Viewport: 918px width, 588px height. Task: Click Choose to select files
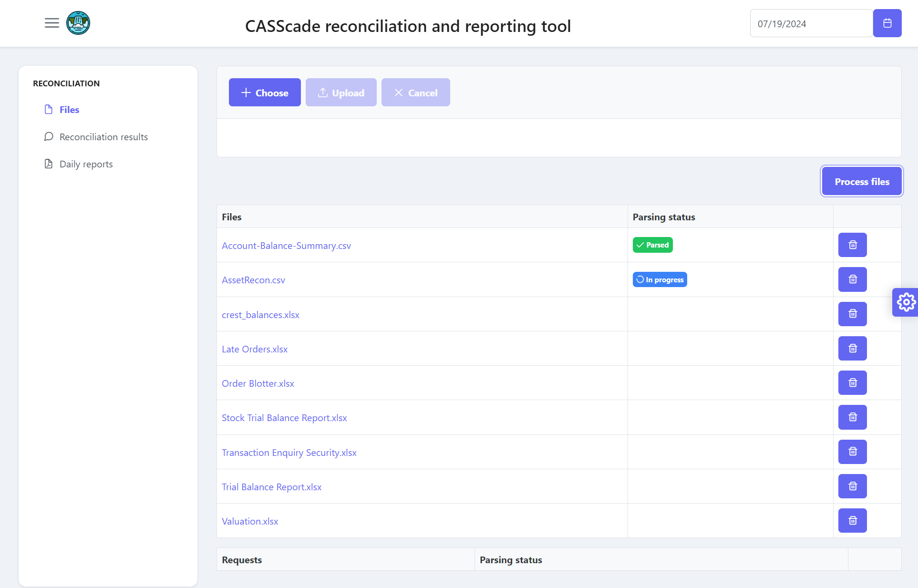coord(265,93)
